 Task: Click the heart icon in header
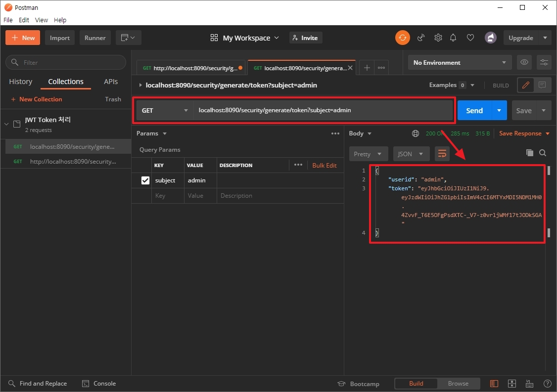point(470,38)
